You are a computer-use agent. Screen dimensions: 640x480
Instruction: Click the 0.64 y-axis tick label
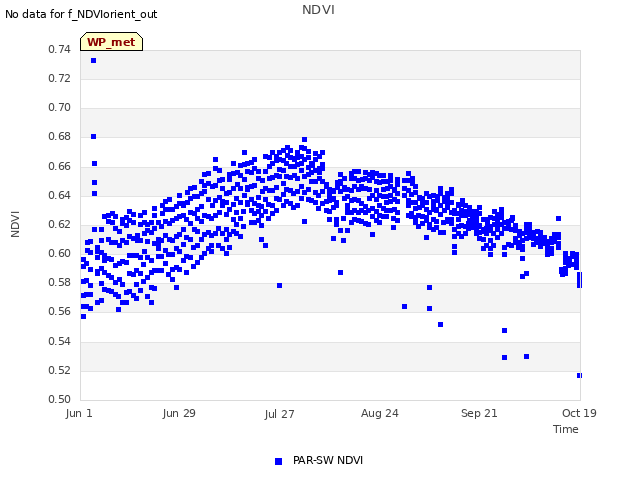[60, 195]
